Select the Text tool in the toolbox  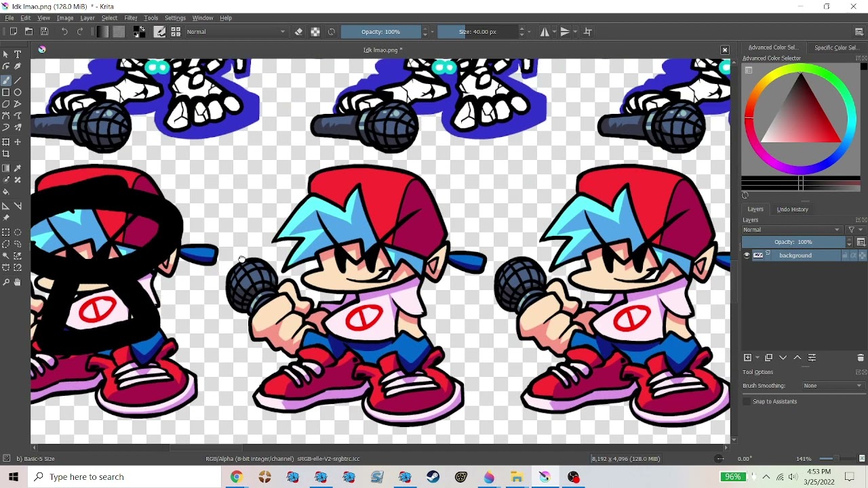coord(18,54)
